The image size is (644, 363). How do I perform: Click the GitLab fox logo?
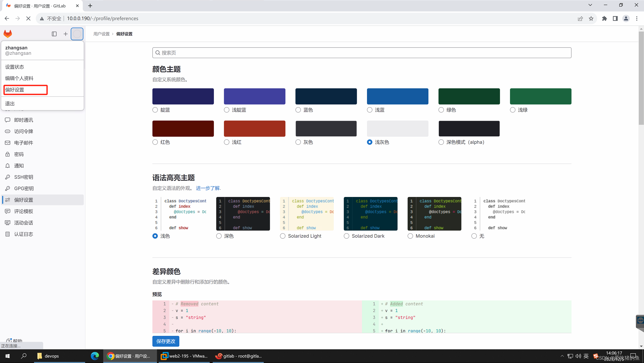pyautogui.click(x=8, y=34)
